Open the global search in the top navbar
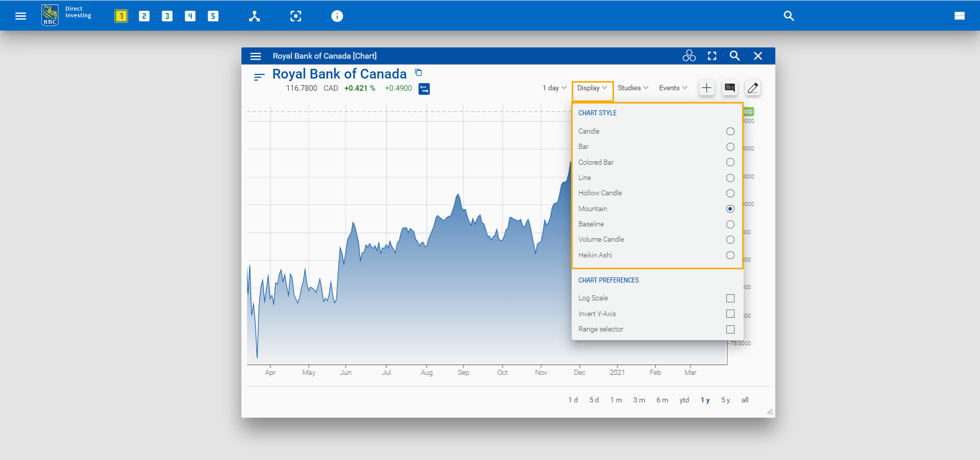This screenshot has height=460, width=980. [789, 16]
